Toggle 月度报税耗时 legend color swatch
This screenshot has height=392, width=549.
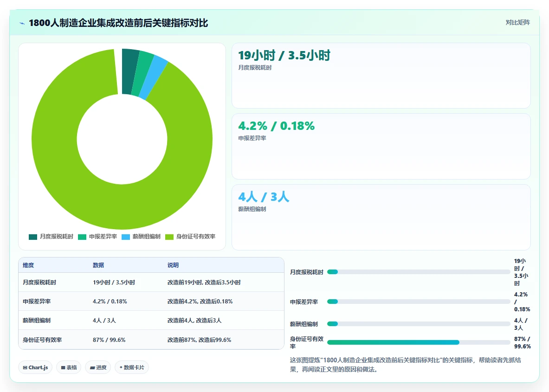(33, 237)
